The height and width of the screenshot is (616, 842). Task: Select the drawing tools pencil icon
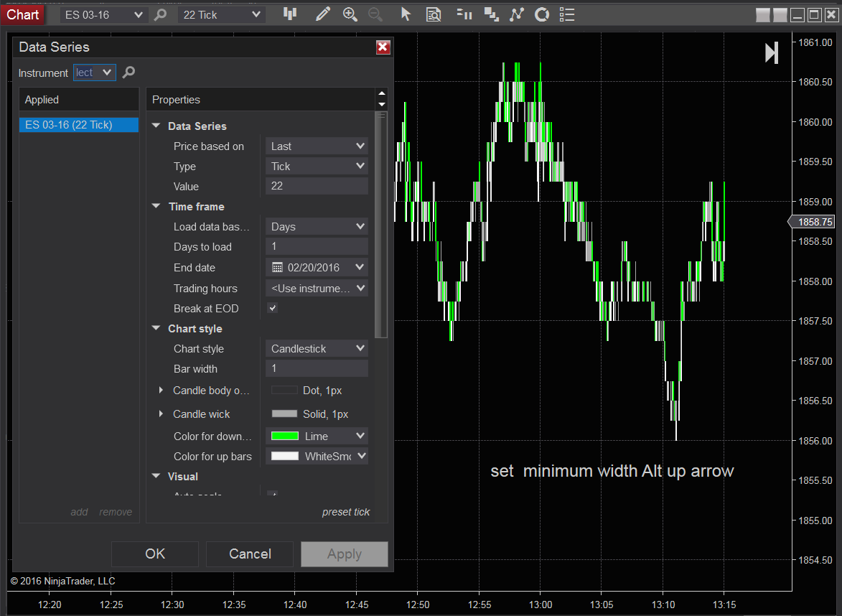pos(323,14)
